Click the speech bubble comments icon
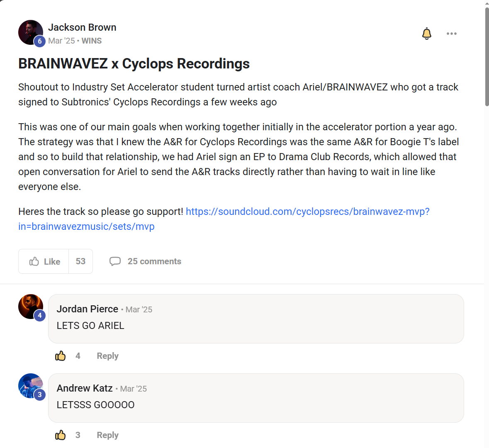 [115, 261]
